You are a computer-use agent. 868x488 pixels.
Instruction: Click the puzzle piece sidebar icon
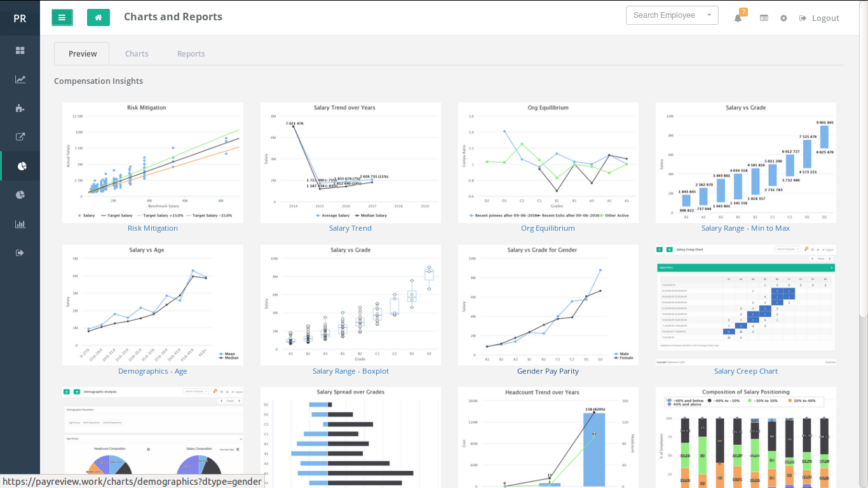20,108
